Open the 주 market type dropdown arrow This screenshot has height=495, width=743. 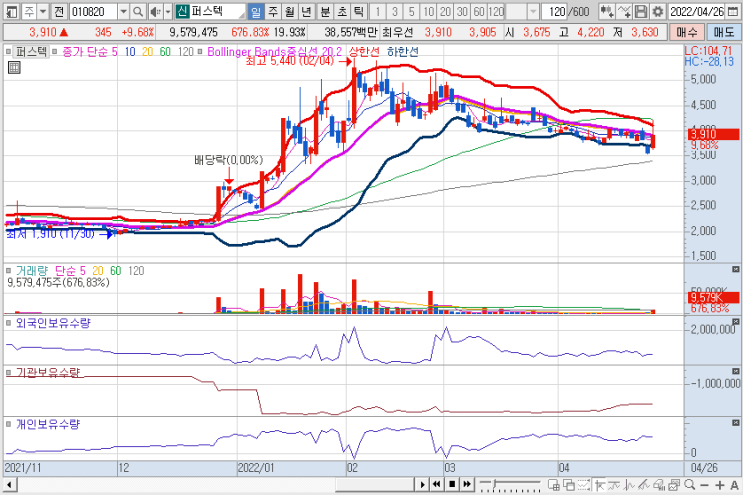coord(43,11)
